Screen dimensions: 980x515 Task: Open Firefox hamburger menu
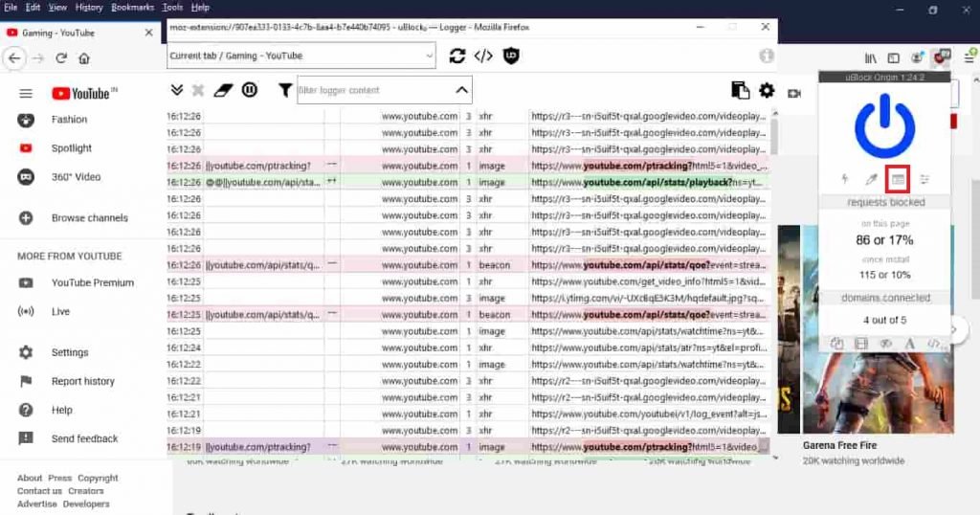click(x=969, y=58)
